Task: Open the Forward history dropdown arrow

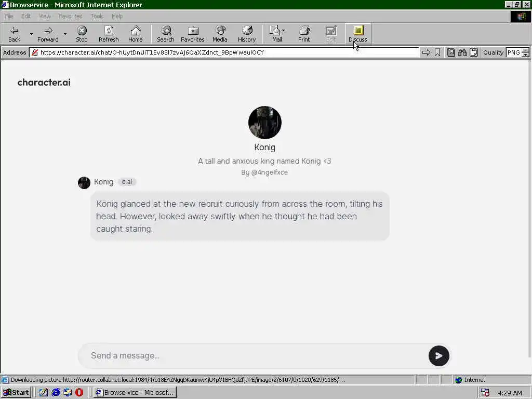Action: (x=65, y=34)
